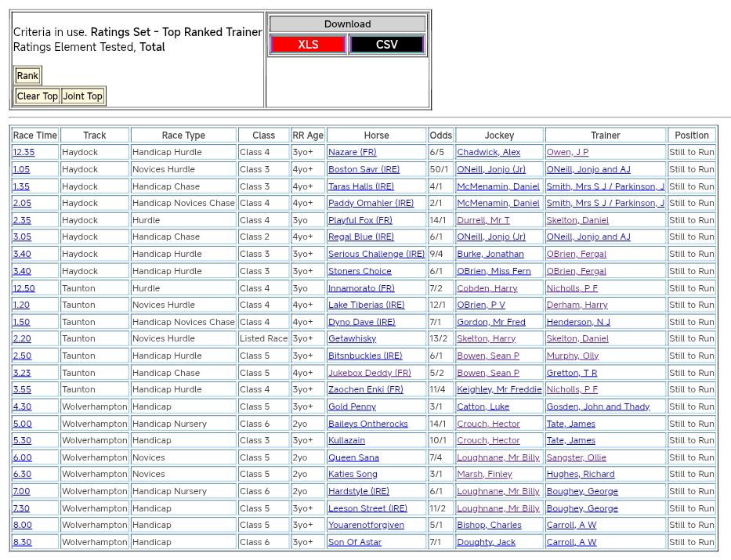
Task: Open horse Nazare (FR) profile
Action: tap(352, 153)
